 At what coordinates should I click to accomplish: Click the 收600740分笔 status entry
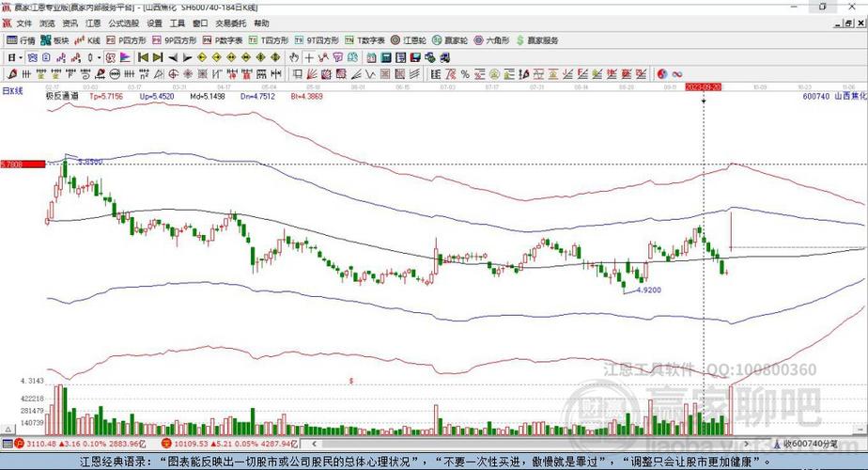(806, 444)
